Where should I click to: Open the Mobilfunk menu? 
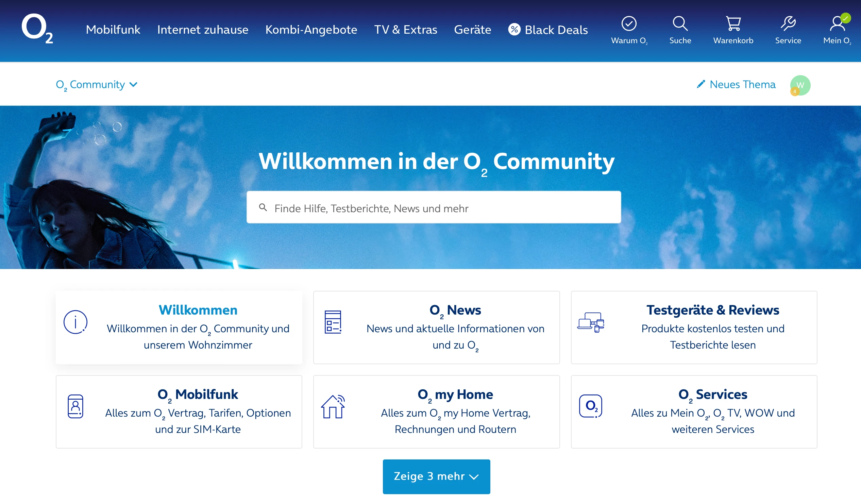[x=113, y=30]
